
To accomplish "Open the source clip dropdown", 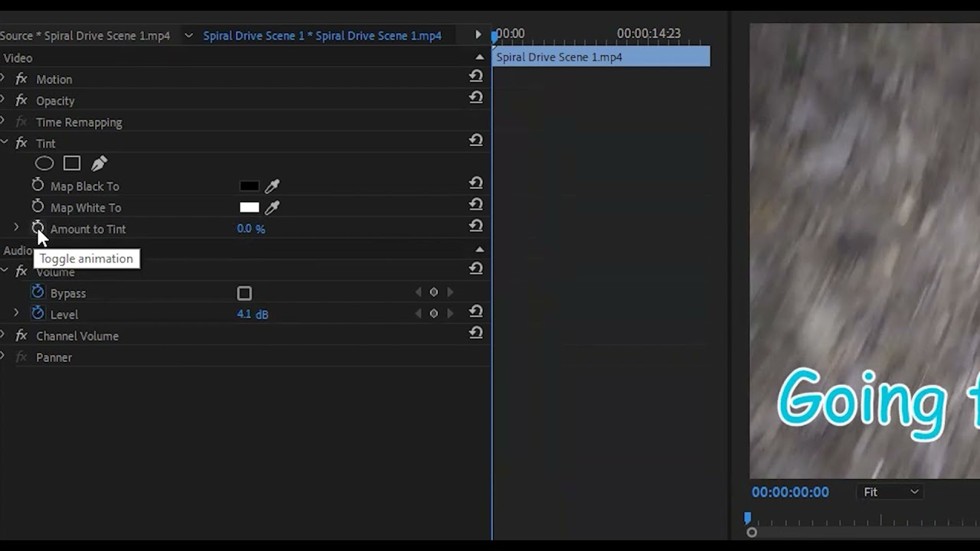I will coord(188,35).
